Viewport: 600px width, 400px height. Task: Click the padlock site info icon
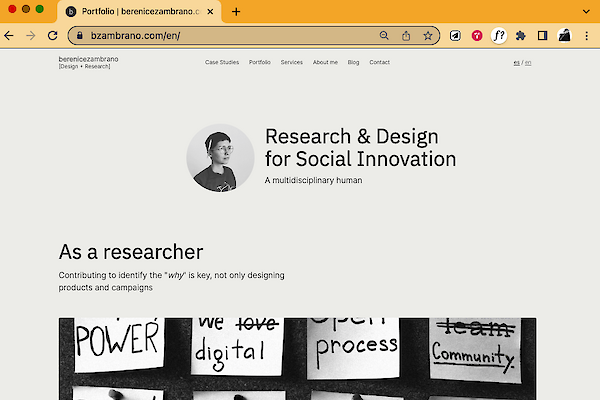pos(80,36)
